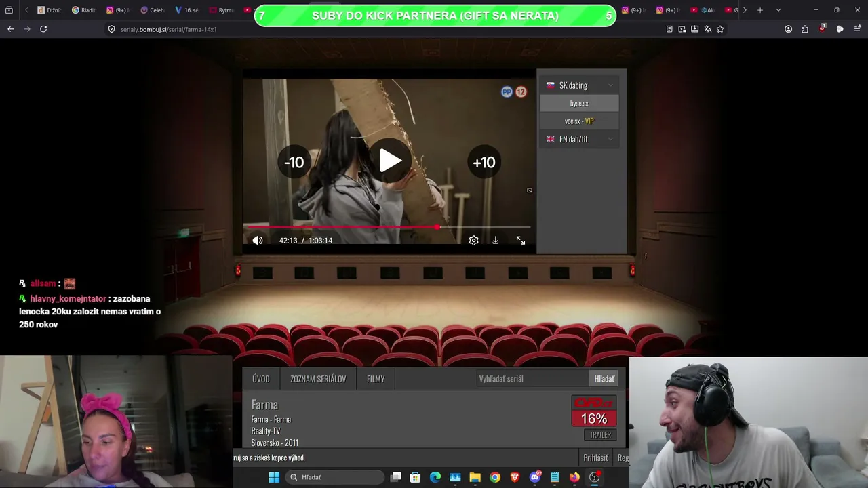The image size is (868, 488).
Task: Switch to the Rytmu browser tab
Action: point(222,10)
